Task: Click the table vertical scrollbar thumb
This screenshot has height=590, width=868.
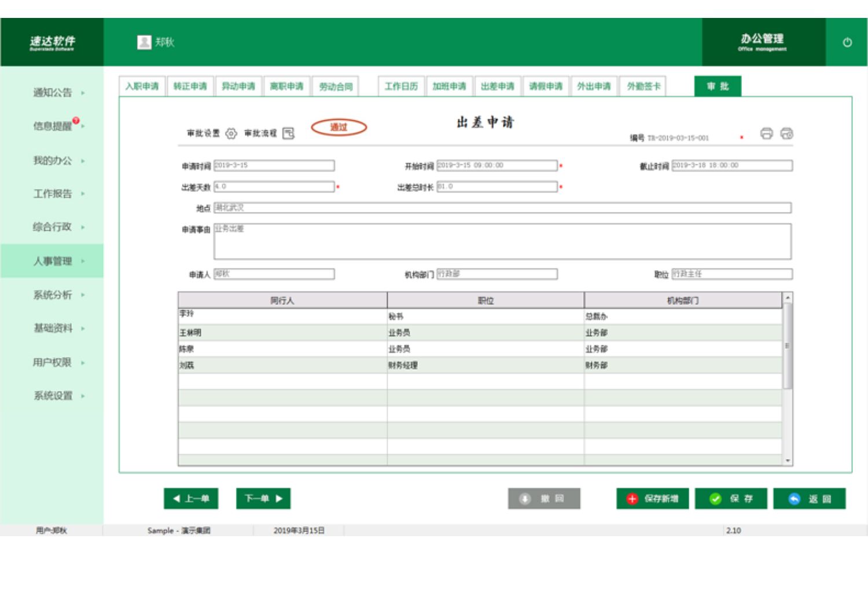Action: (787, 346)
